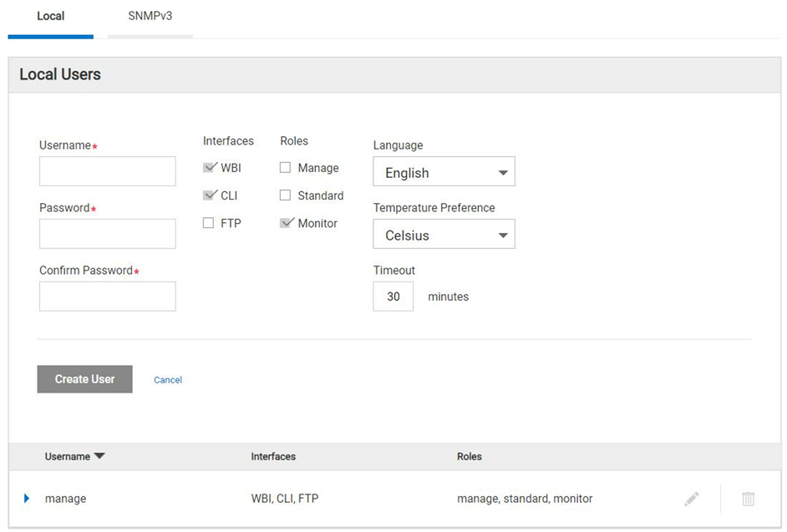Viewport: 787px width, 532px height.
Task: Enable the Manage role checkbox
Action: 284,167
